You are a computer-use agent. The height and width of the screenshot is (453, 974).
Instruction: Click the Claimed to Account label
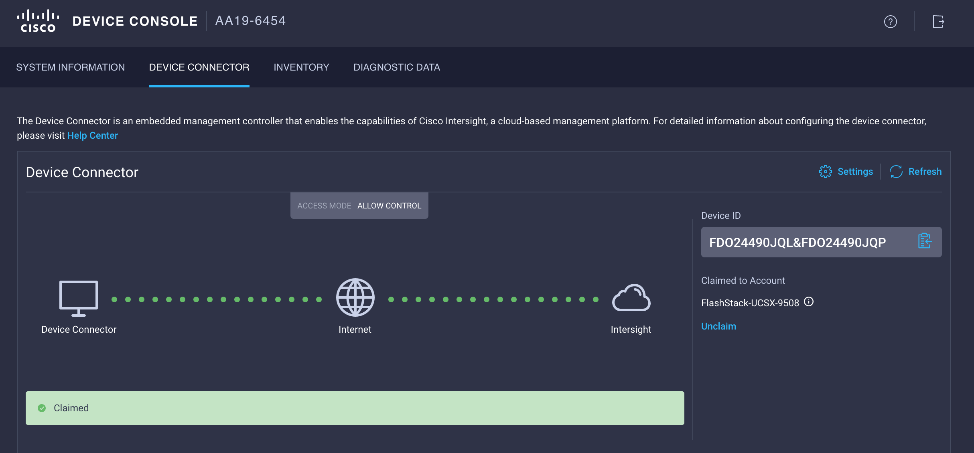[743, 281]
